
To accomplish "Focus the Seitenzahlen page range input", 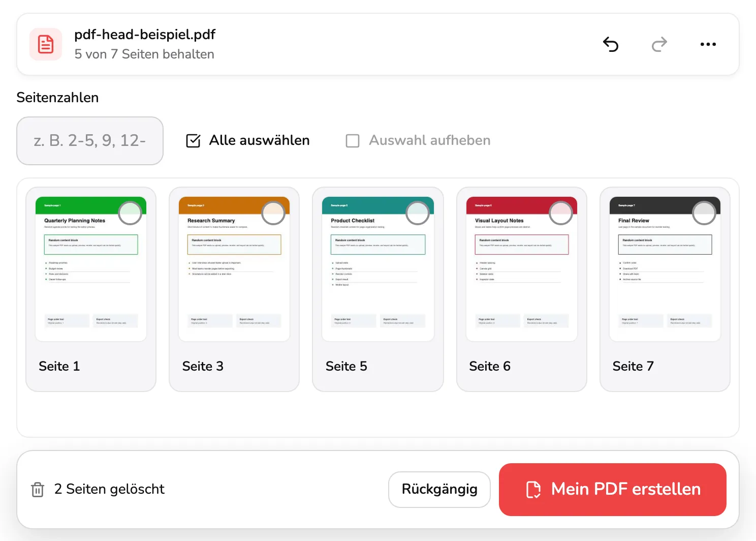I will [90, 141].
